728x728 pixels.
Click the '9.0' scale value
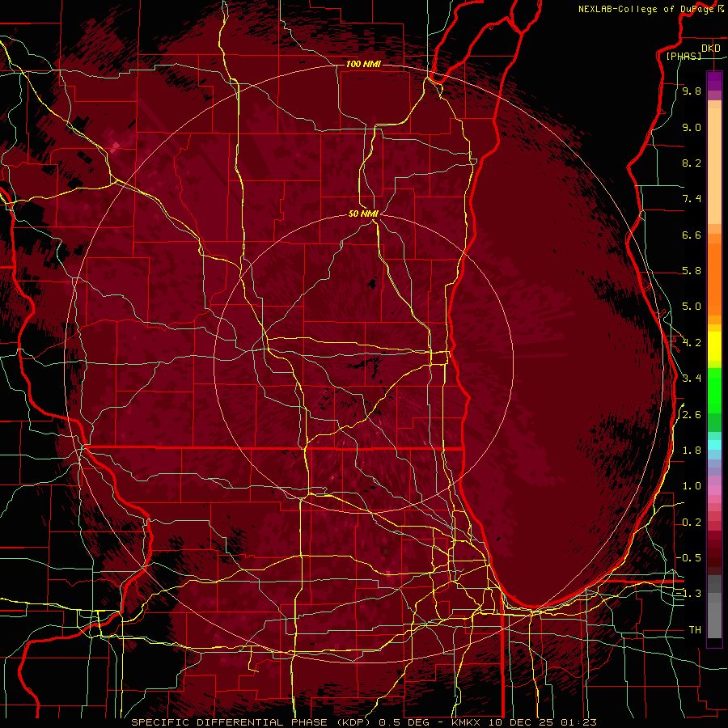tap(692, 127)
